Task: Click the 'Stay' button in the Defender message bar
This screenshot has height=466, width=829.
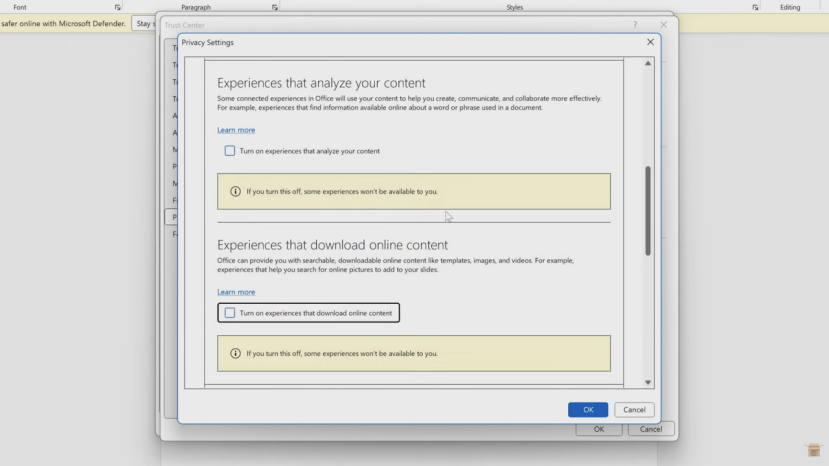Action: pyautogui.click(x=143, y=23)
